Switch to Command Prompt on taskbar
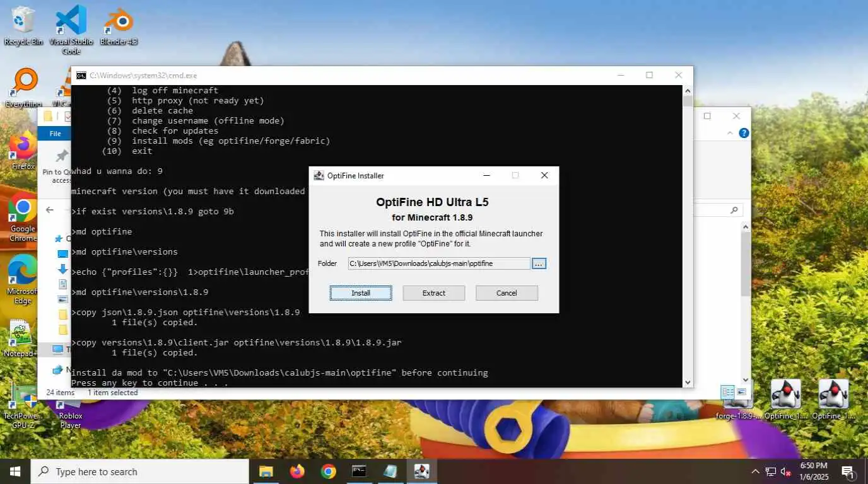The height and width of the screenshot is (484, 868). point(359,471)
